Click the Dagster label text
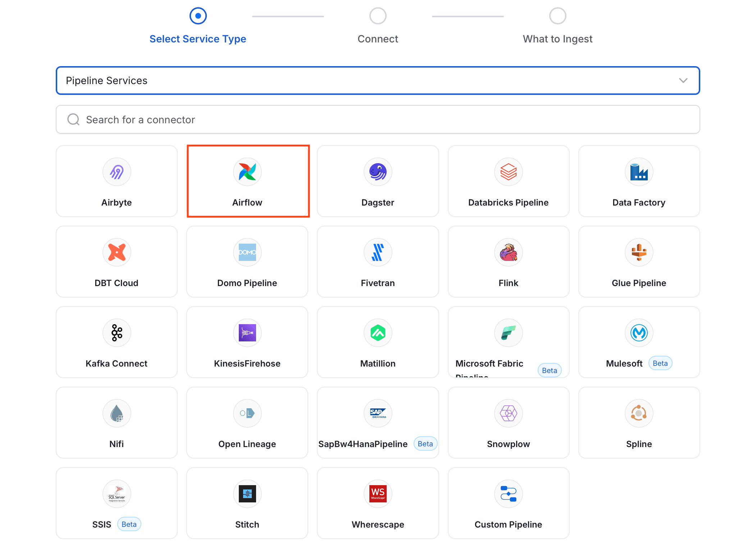 coord(378,203)
